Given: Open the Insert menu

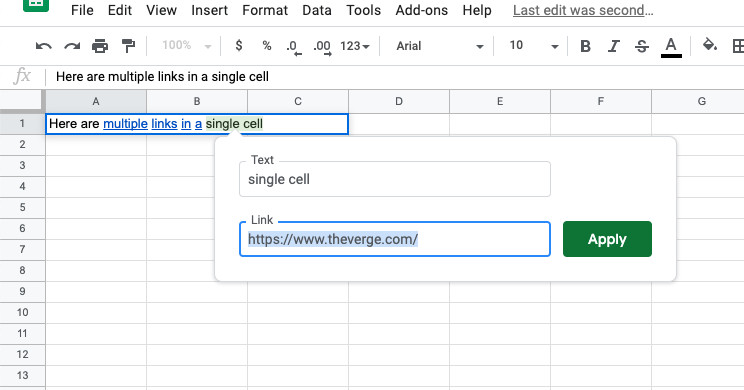Looking at the screenshot, I should pos(209,10).
